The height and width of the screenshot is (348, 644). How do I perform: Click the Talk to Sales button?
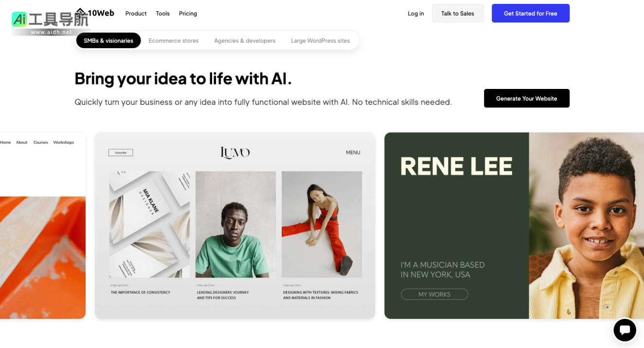[x=458, y=14]
